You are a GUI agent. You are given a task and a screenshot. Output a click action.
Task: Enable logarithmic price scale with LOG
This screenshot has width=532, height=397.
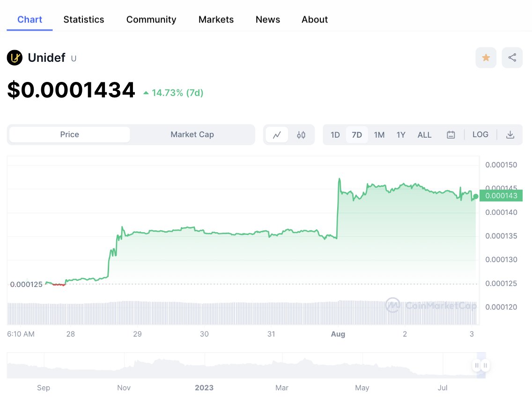(x=480, y=134)
